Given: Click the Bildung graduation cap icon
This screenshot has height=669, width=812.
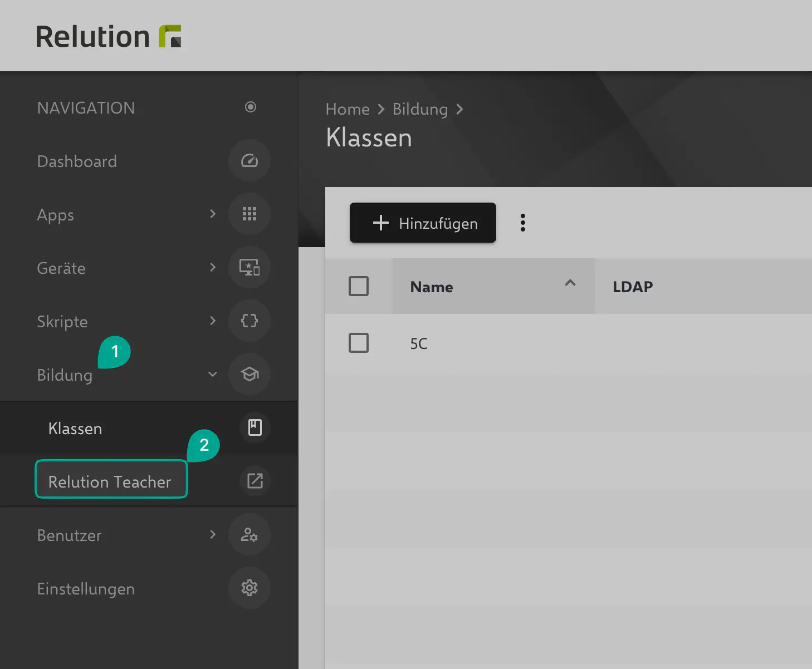Looking at the screenshot, I should [x=249, y=375].
